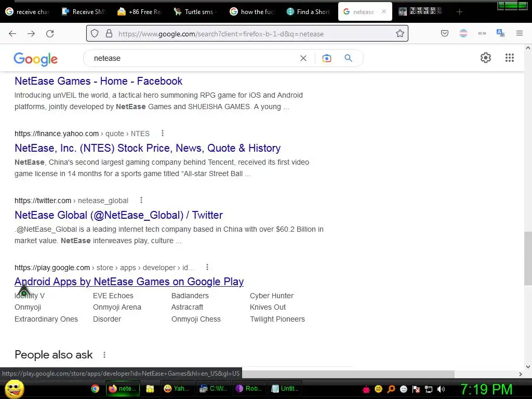This screenshot has width=532, height=399.
Task: Open the Onmyoji Chess sitelink
Action: [196, 319]
